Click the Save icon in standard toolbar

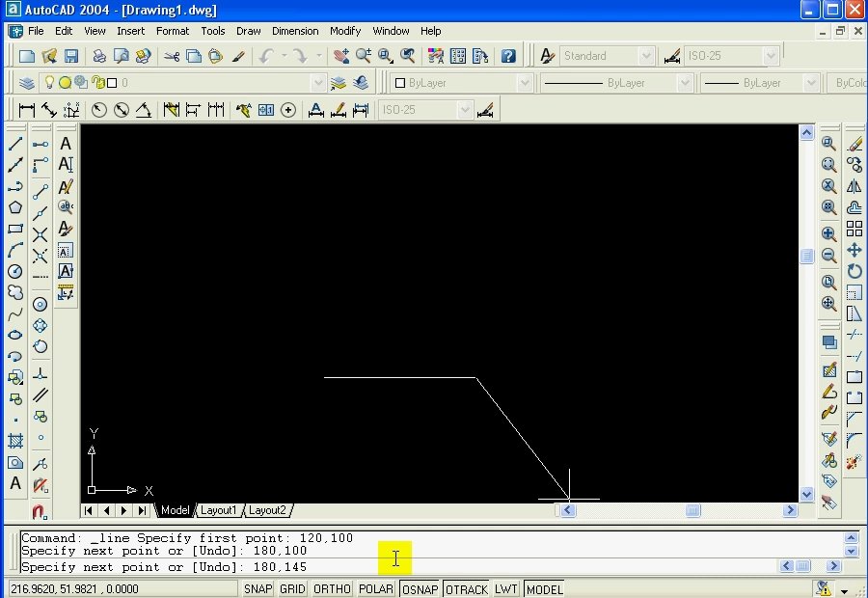[x=70, y=56]
